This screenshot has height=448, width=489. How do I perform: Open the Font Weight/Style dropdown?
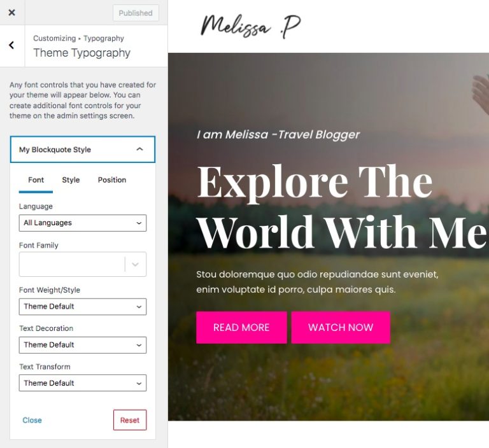click(x=83, y=307)
